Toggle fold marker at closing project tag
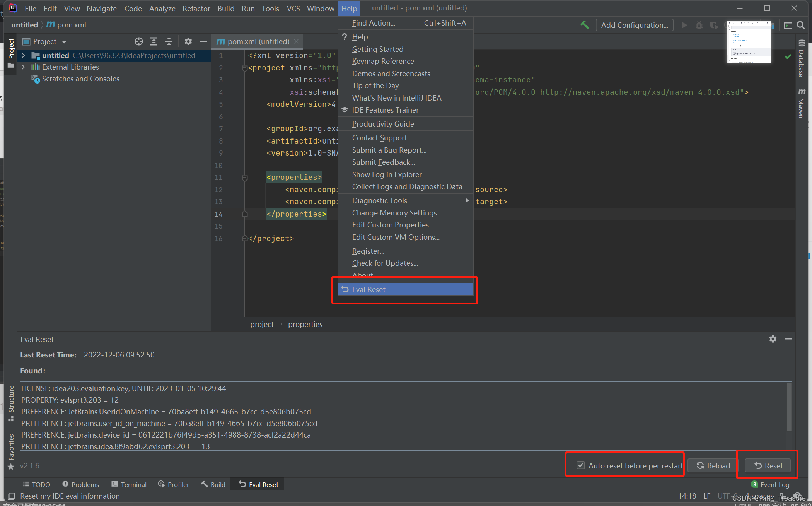 click(244, 238)
